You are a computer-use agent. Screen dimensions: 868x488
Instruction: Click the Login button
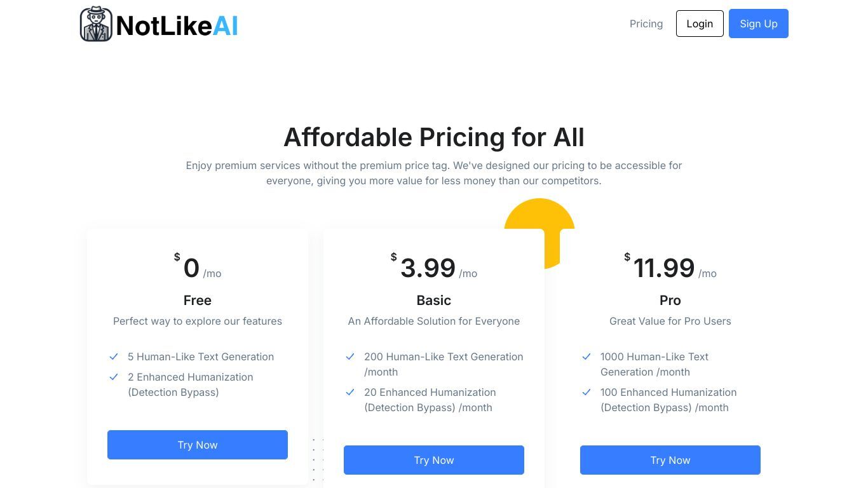[x=700, y=24]
